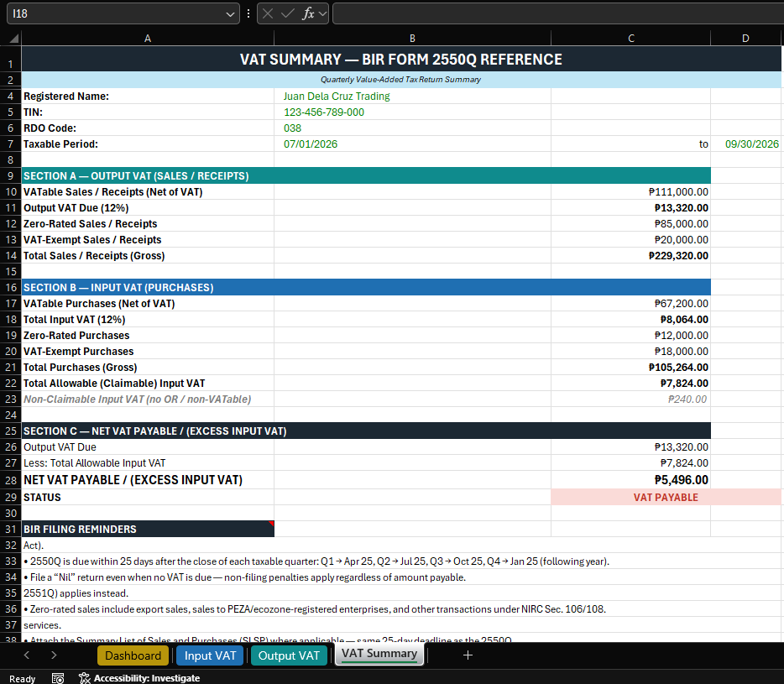Select row 9 header
The image size is (784, 684).
coord(11,176)
